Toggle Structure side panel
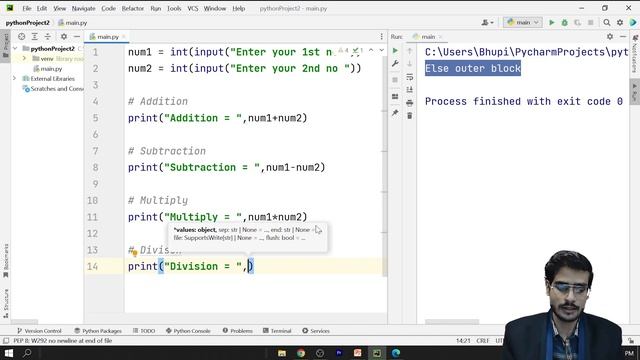The width and height of the screenshot is (640, 360). [6, 303]
